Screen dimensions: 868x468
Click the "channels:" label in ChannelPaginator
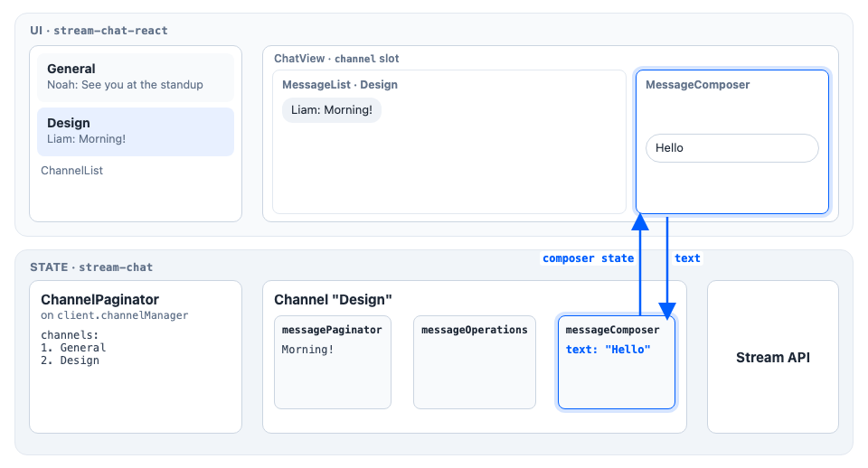(70, 335)
